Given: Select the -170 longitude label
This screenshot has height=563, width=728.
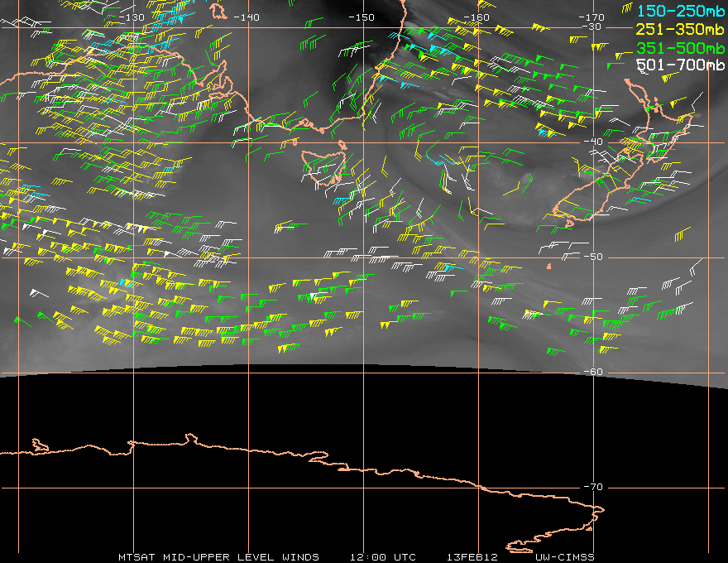Looking at the screenshot, I should pyautogui.click(x=591, y=17).
